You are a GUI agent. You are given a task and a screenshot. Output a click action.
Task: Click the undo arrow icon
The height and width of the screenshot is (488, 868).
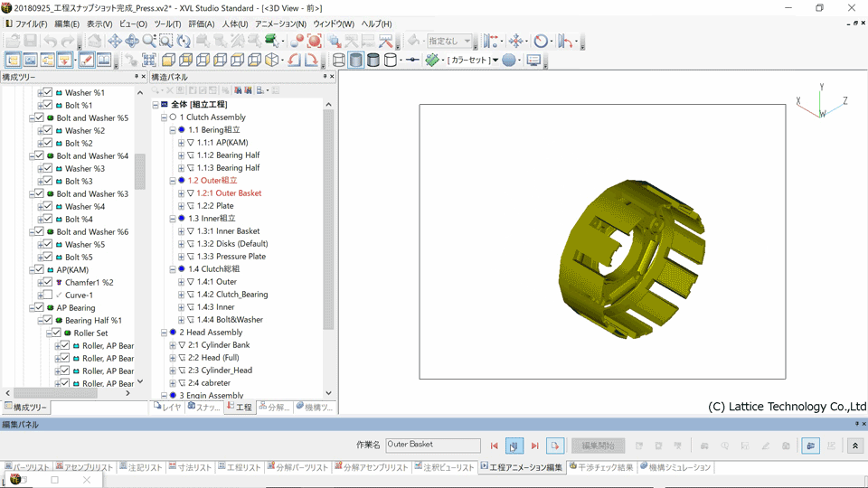click(x=50, y=41)
